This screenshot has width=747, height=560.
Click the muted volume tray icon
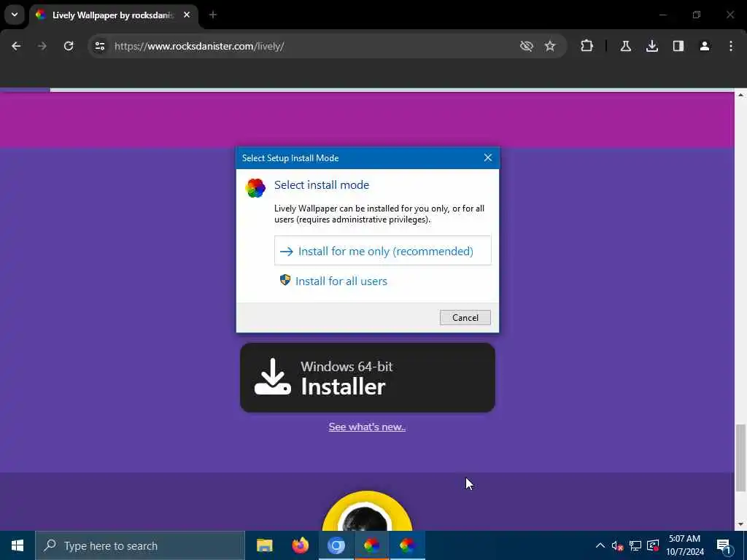pos(617,545)
